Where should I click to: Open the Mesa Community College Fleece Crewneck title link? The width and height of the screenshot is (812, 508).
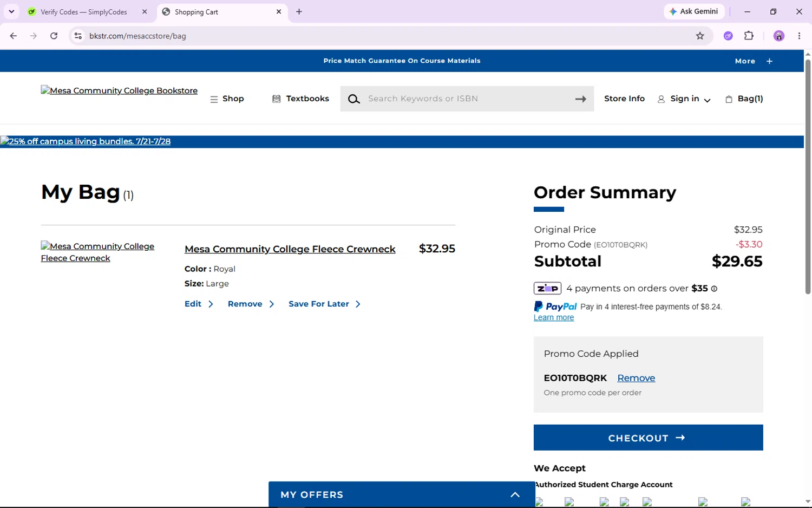click(290, 249)
